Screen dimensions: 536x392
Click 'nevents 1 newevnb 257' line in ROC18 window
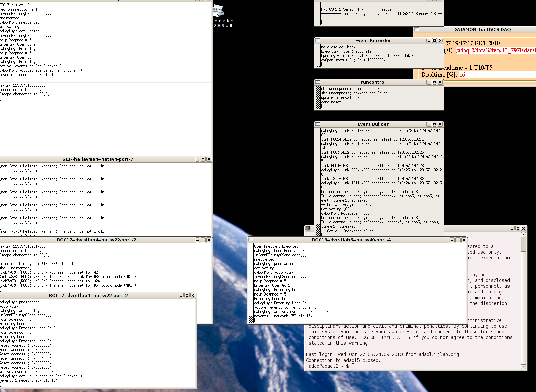283,316
